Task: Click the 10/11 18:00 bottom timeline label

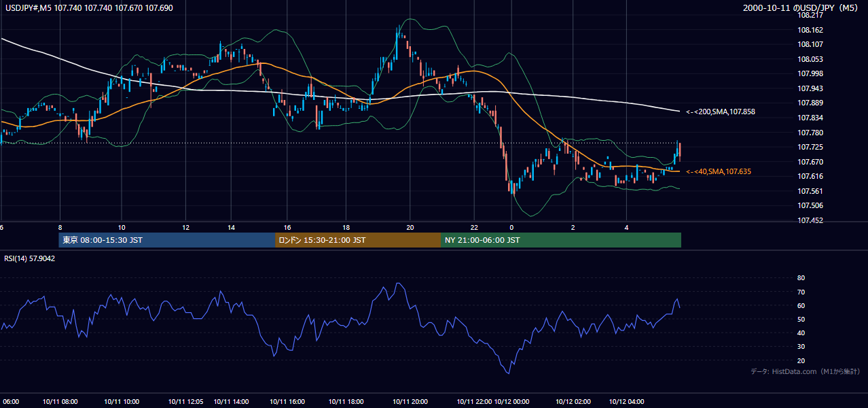Action: (346, 401)
